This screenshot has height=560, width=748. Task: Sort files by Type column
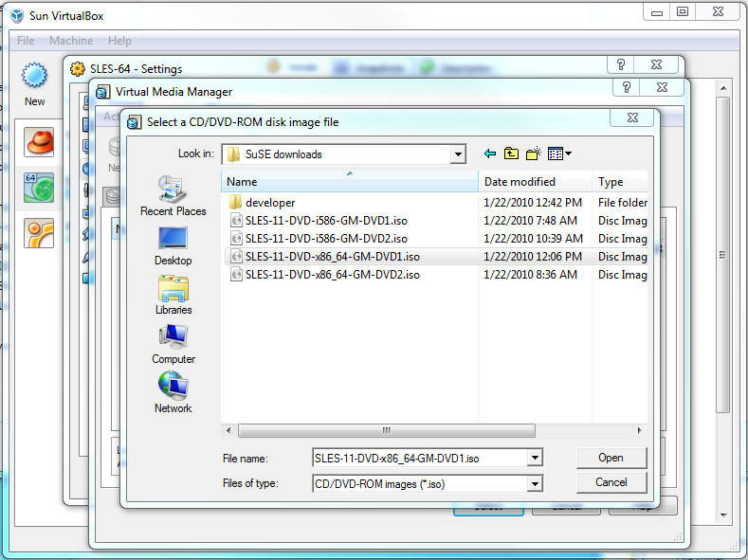[x=620, y=182]
